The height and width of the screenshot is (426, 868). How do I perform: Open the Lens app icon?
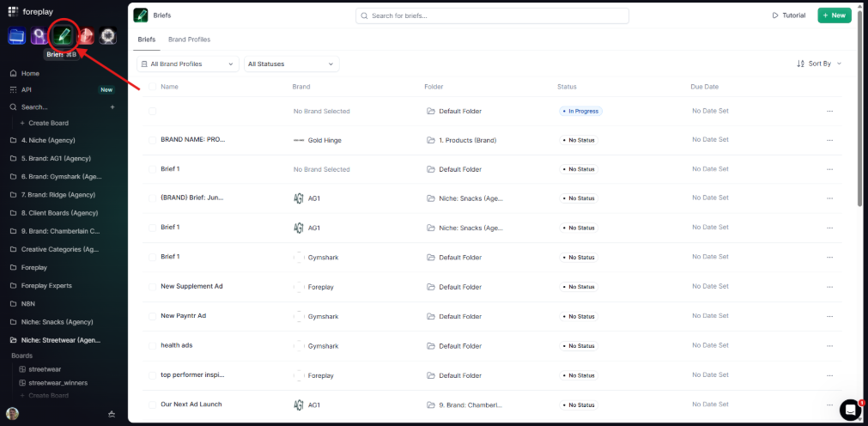click(x=108, y=37)
